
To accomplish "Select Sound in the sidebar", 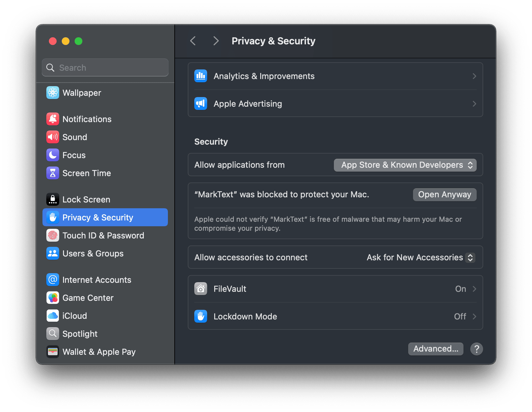I will point(105,137).
